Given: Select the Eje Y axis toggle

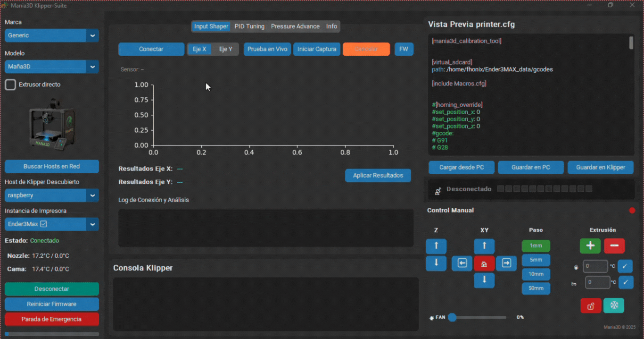Looking at the screenshot, I should 226,49.
